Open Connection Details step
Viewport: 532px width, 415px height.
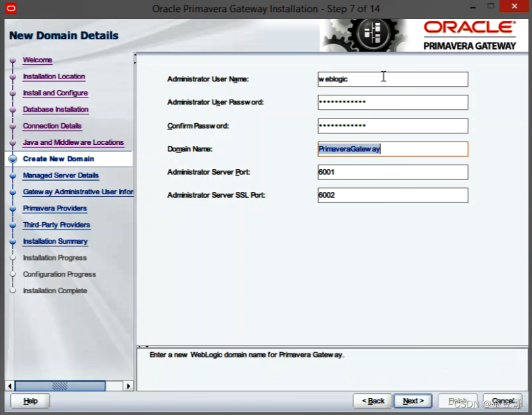pos(52,126)
